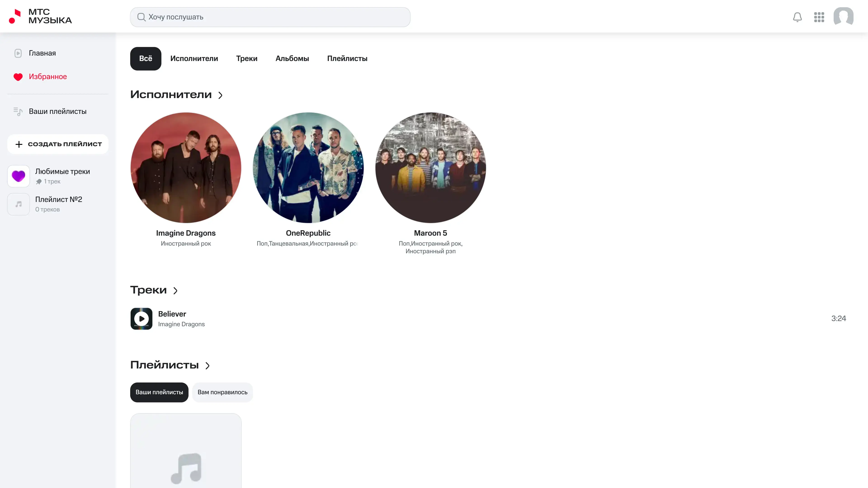The width and height of the screenshot is (868, 488).
Task: Play the Believer track
Action: 142,319
